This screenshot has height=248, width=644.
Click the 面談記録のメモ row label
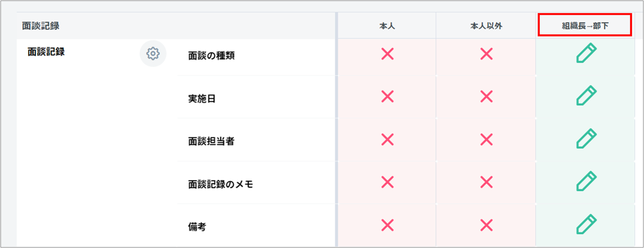coord(221,184)
